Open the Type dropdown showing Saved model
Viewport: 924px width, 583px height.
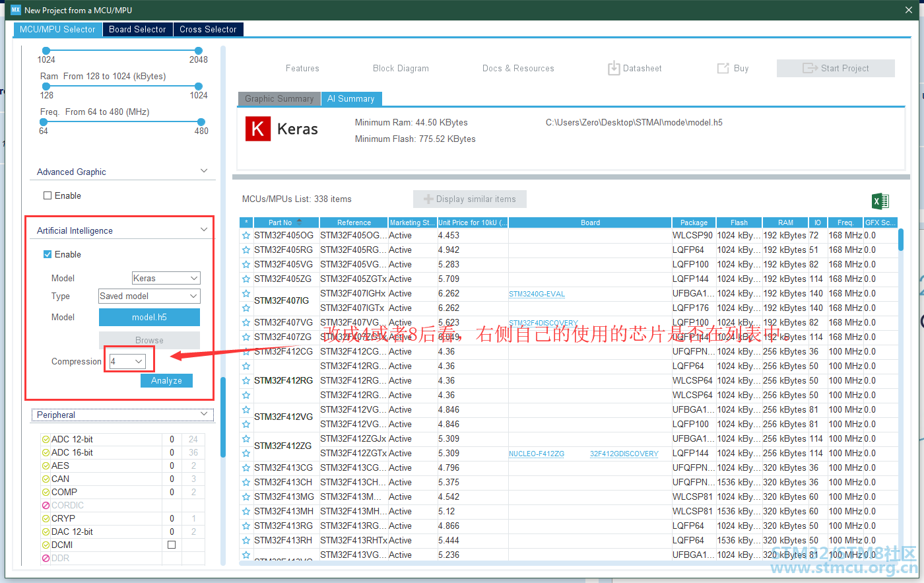tap(149, 296)
